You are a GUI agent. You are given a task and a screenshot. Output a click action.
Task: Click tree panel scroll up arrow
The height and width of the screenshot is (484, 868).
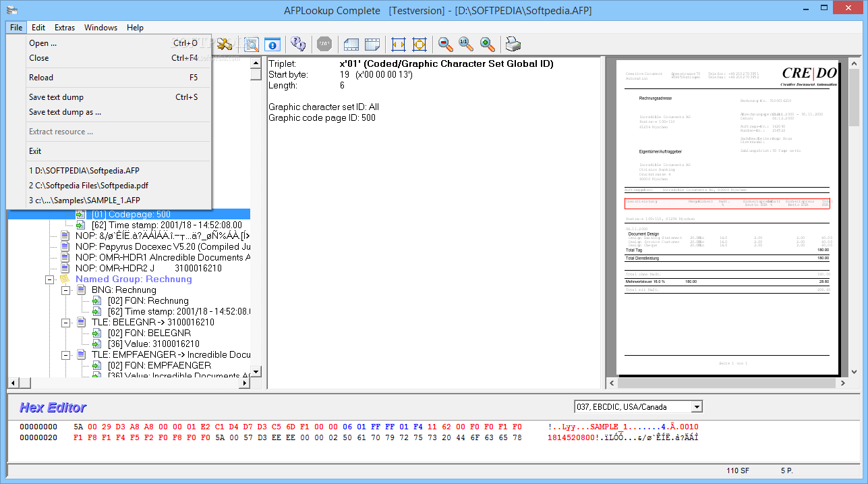(x=256, y=63)
